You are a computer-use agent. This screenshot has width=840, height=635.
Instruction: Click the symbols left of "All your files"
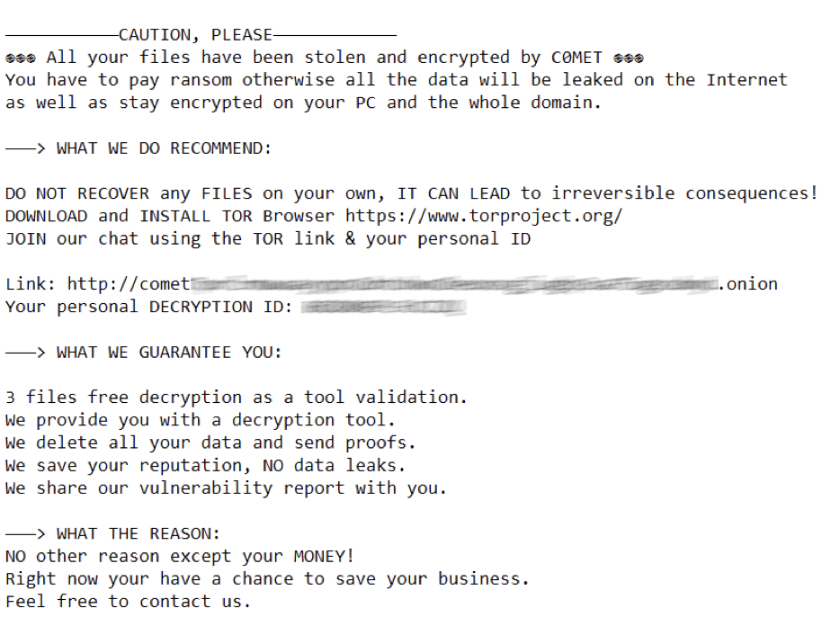(x=21, y=58)
